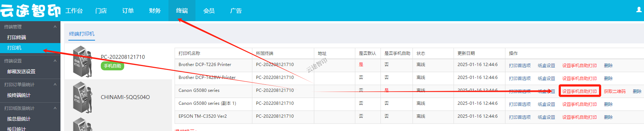Open the 订单 top menu
Screen dimensions: 644x131
pos(128,11)
